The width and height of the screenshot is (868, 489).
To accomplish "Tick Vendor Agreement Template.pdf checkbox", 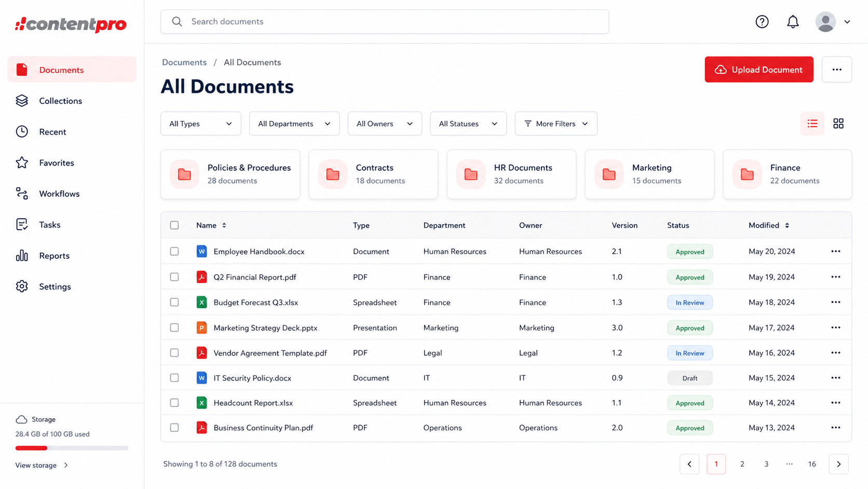I will click(174, 353).
